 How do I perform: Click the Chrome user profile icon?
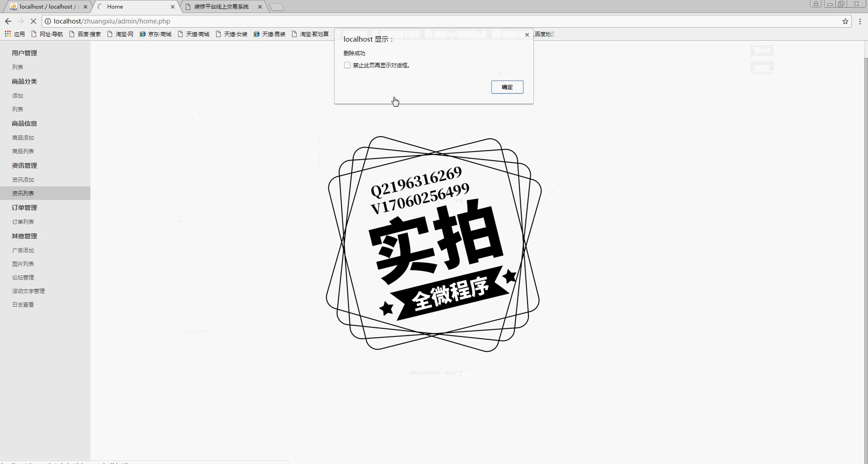point(816,4)
